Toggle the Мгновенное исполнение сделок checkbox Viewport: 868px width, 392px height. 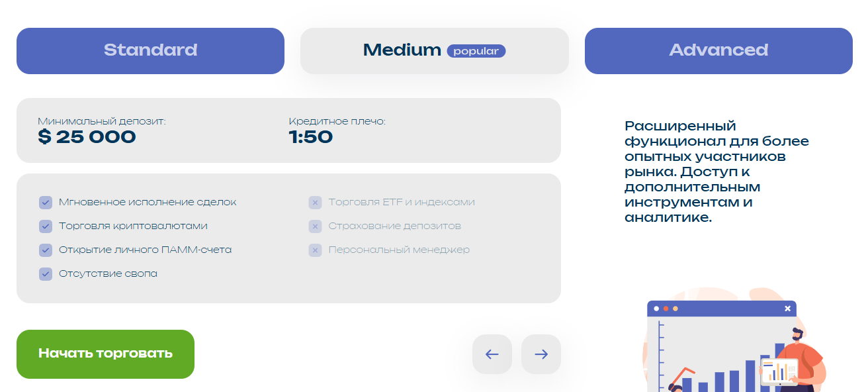[46, 203]
